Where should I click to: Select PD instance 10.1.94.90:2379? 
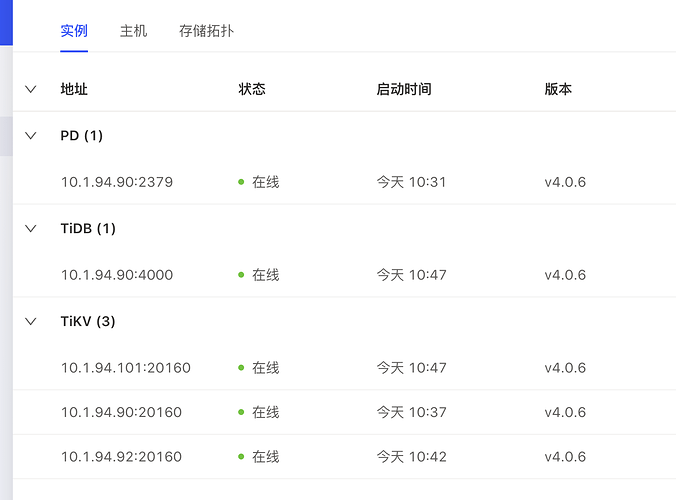point(117,182)
